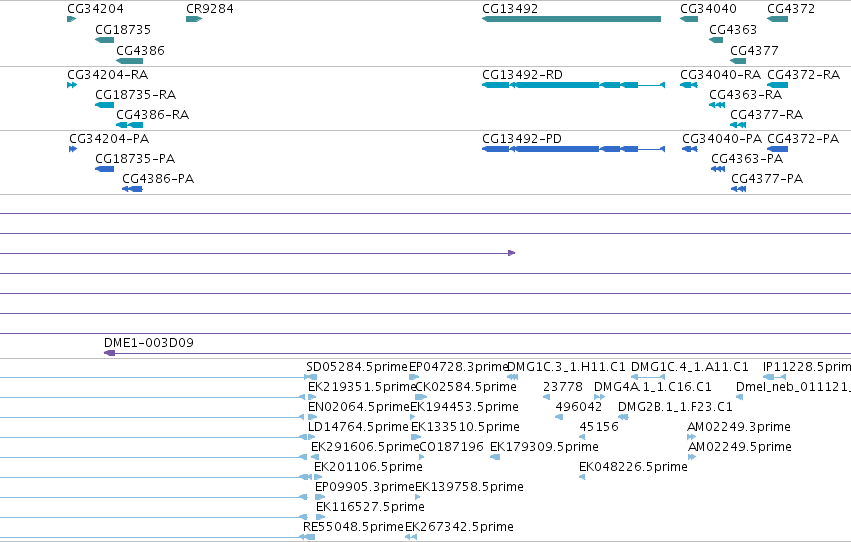
Task: Click AM02249.3prime label
Action: (739, 427)
